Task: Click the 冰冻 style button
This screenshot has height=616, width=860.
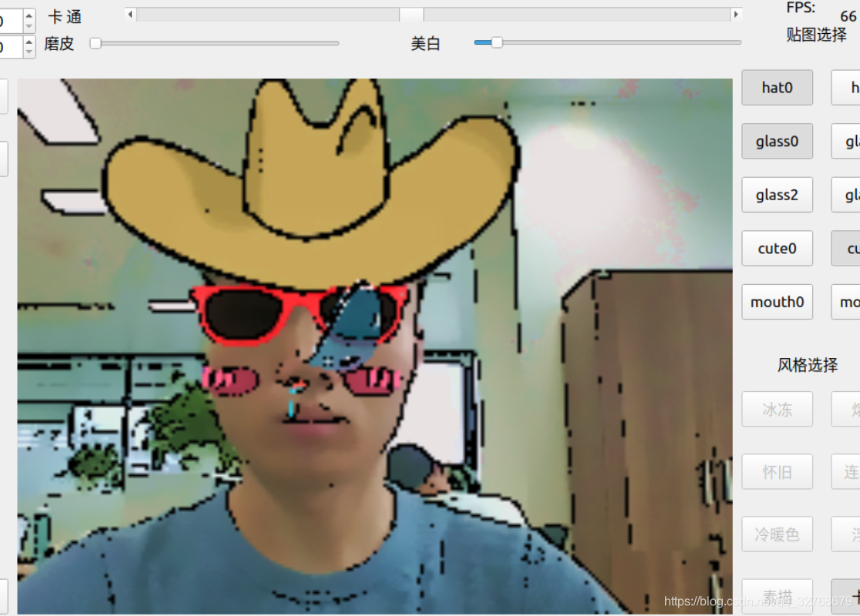Action: 777,409
